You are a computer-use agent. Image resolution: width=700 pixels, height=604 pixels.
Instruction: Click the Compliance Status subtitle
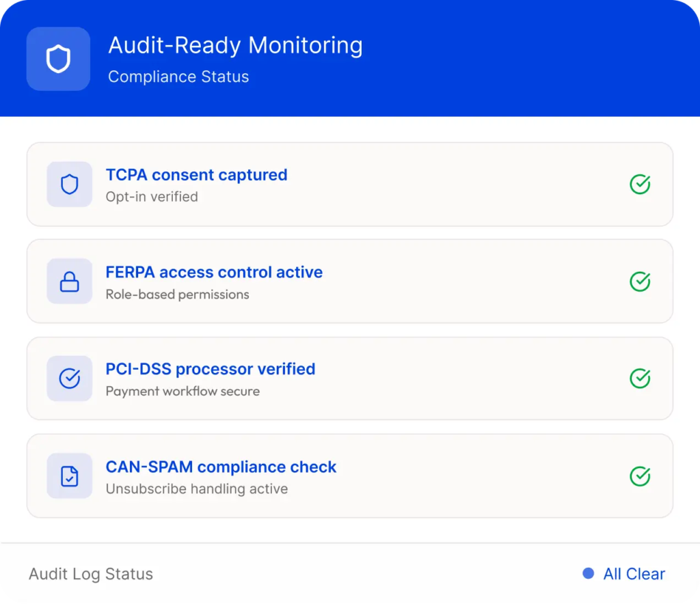click(178, 77)
